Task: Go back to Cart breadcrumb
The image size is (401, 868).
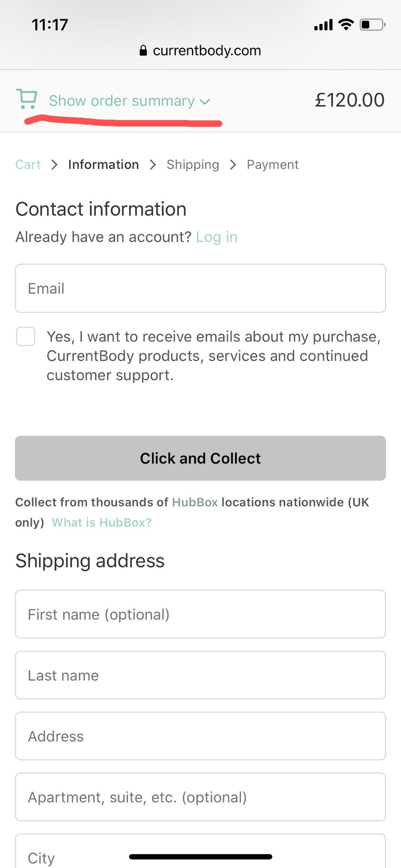Action: [x=28, y=164]
